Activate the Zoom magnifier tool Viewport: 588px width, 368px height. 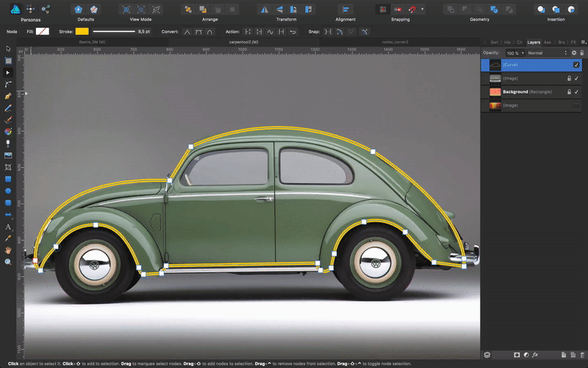click(x=8, y=261)
